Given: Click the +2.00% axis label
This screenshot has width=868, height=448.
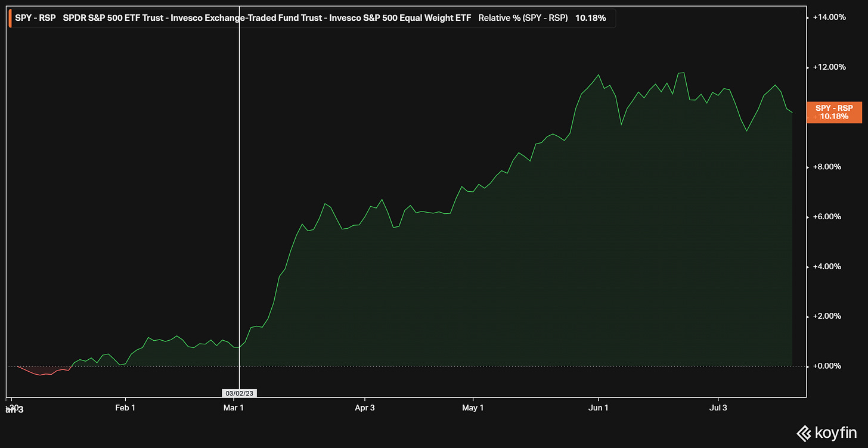Looking at the screenshot, I should click(x=827, y=316).
